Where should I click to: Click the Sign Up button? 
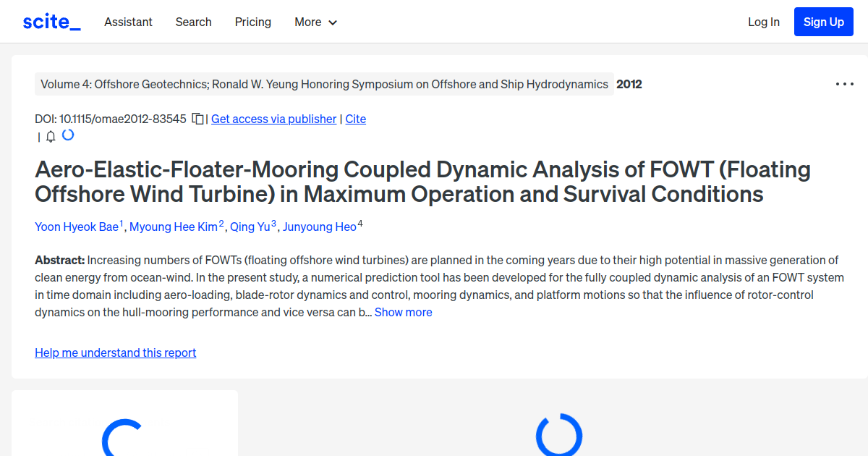823,22
